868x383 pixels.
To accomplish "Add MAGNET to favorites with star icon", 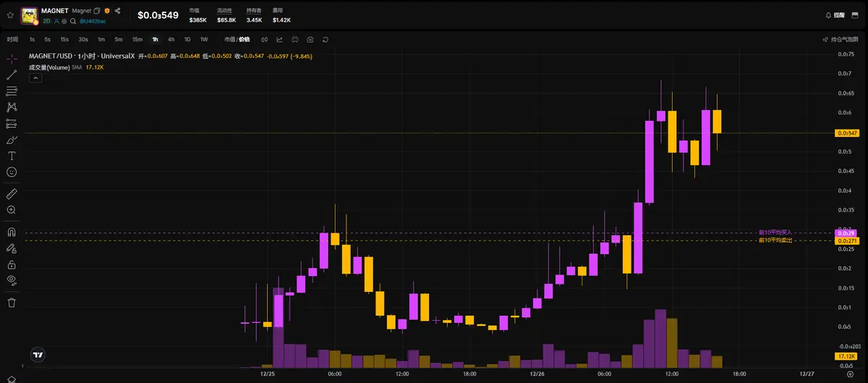I will click(x=10, y=15).
